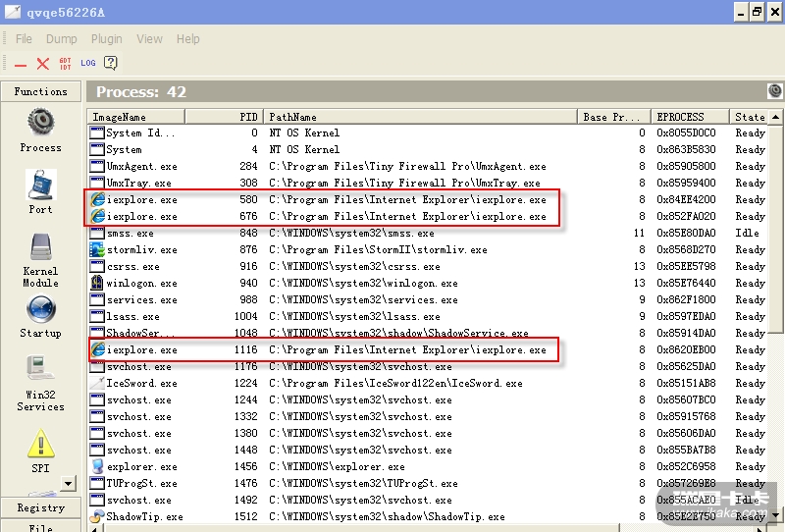
Task: Select the UmxTray.exe process row
Action: 428,183
